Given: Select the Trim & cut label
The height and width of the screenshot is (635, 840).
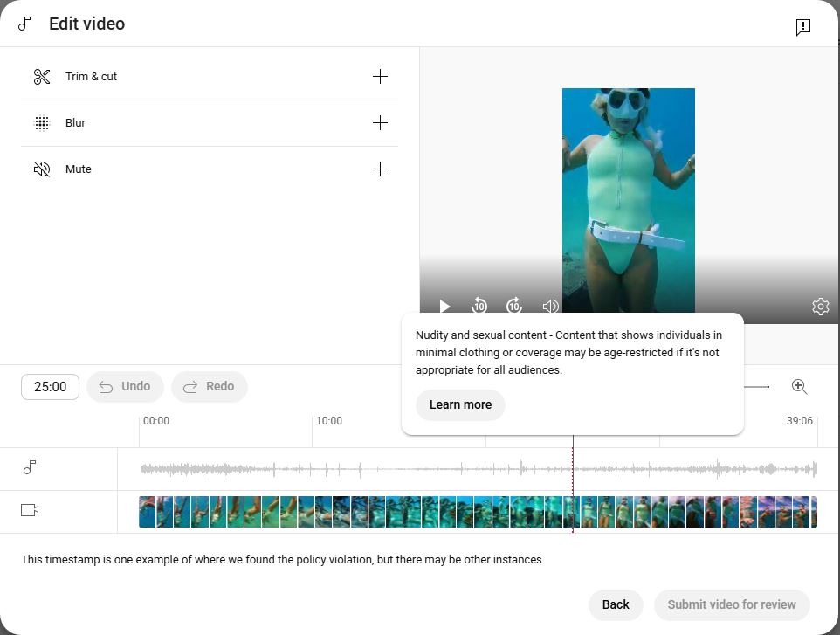Looking at the screenshot, I should click(91, 77).
